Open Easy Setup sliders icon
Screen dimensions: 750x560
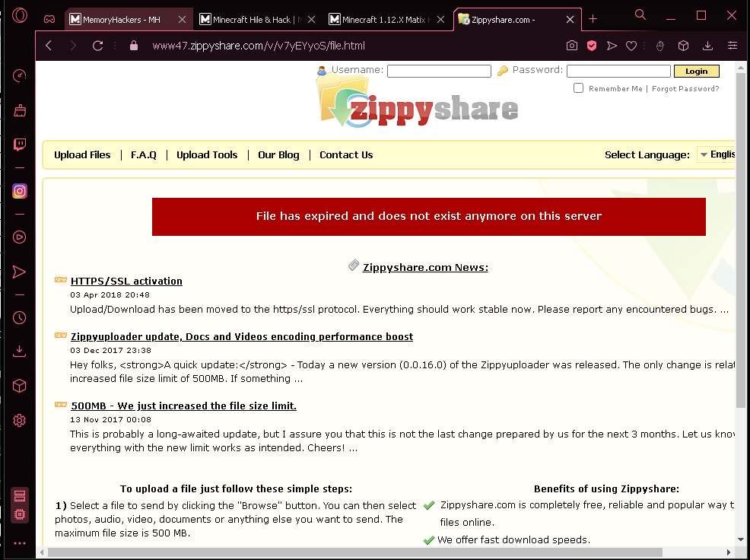733,46
